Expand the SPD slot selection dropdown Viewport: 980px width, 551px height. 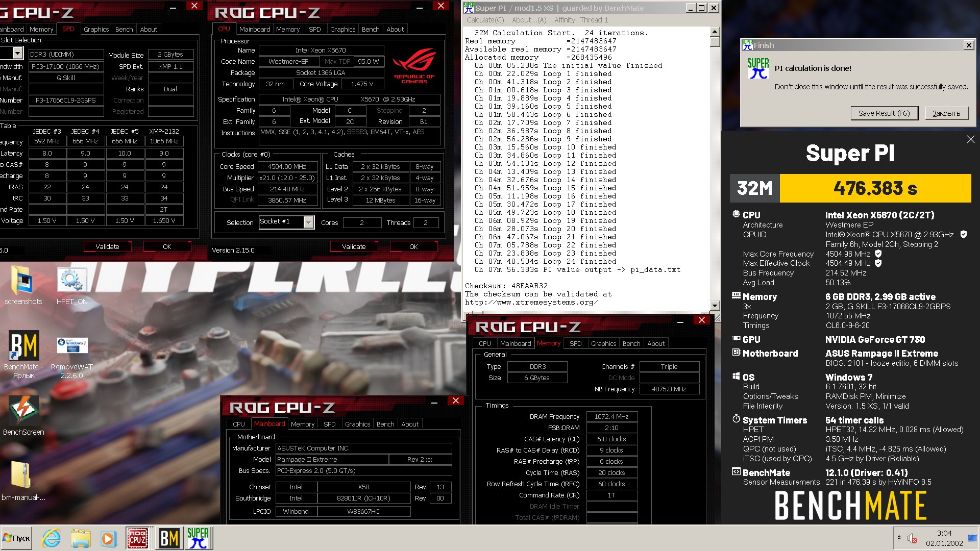[18, 53]
